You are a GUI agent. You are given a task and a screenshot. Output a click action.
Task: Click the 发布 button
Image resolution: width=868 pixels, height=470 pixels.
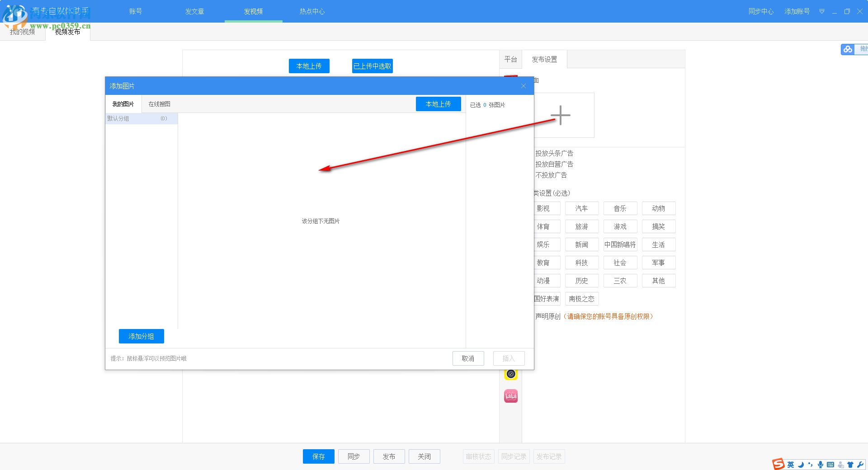coord(389,456)
